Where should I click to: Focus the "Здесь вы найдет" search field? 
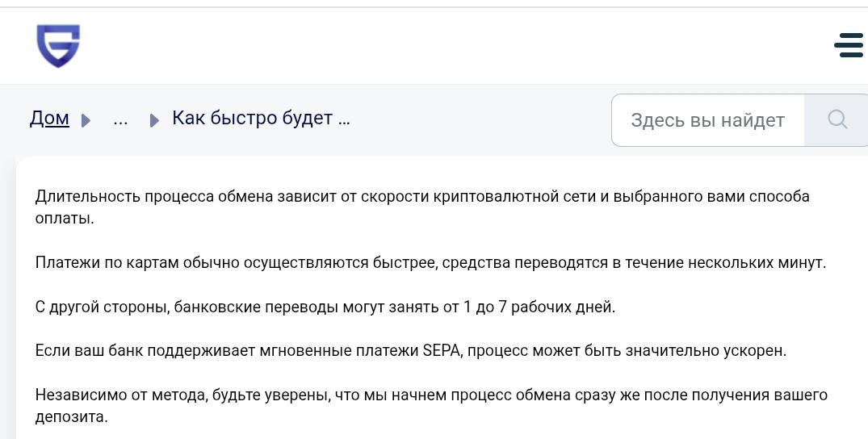[x=708, y=120]
